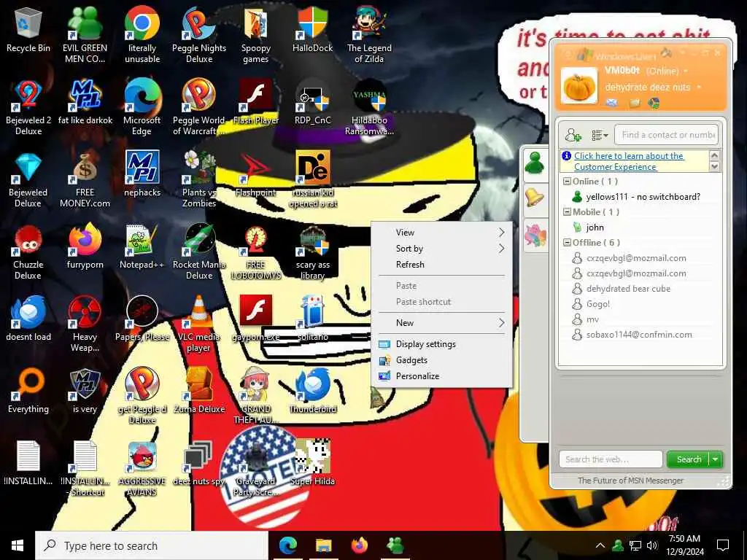
Task: Click the Messenger sharing folder icon
Action: tap(635, 102)
